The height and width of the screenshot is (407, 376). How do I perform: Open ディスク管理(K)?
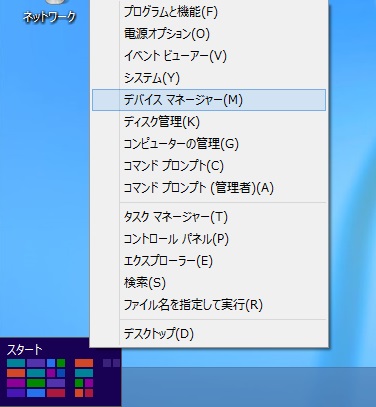pyautogui.click(x=209, y=122)
